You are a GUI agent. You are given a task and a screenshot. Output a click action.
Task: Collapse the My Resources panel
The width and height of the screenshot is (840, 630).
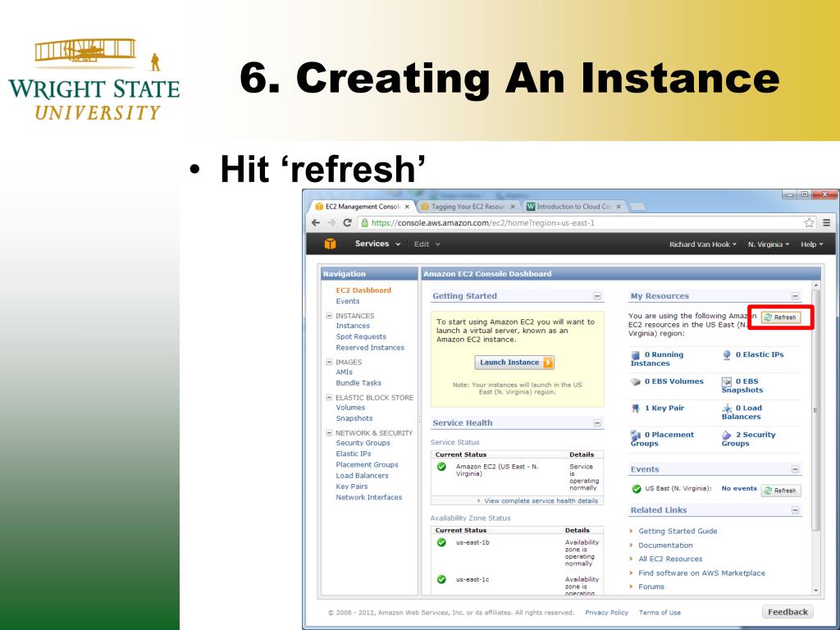click(x=795, y=296)
